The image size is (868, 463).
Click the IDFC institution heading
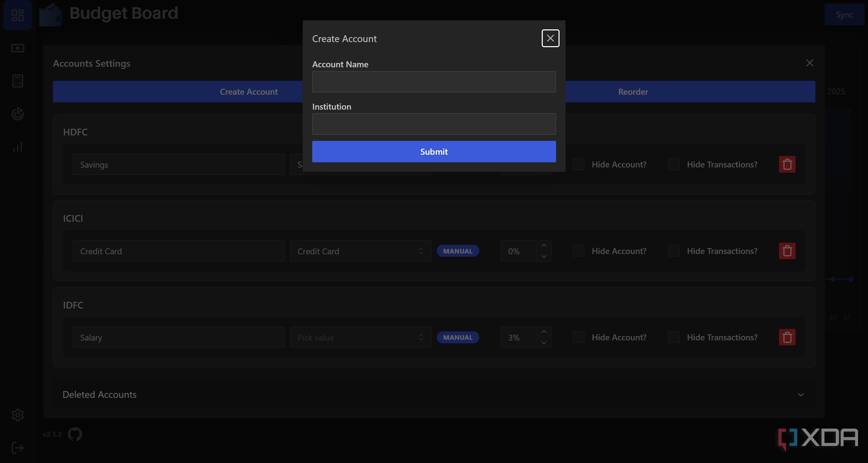pyautogui.click(x=73, y=305)
